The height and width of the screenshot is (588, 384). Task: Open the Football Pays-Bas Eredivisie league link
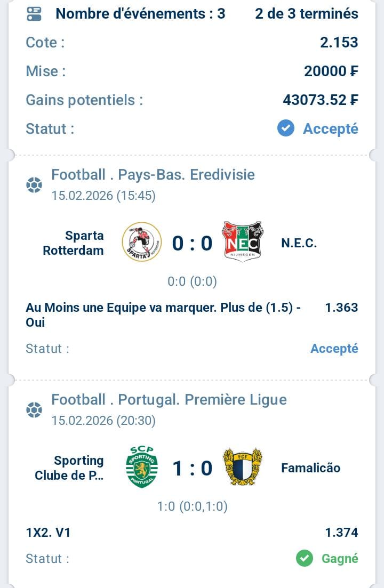click(x=153, y=174)
